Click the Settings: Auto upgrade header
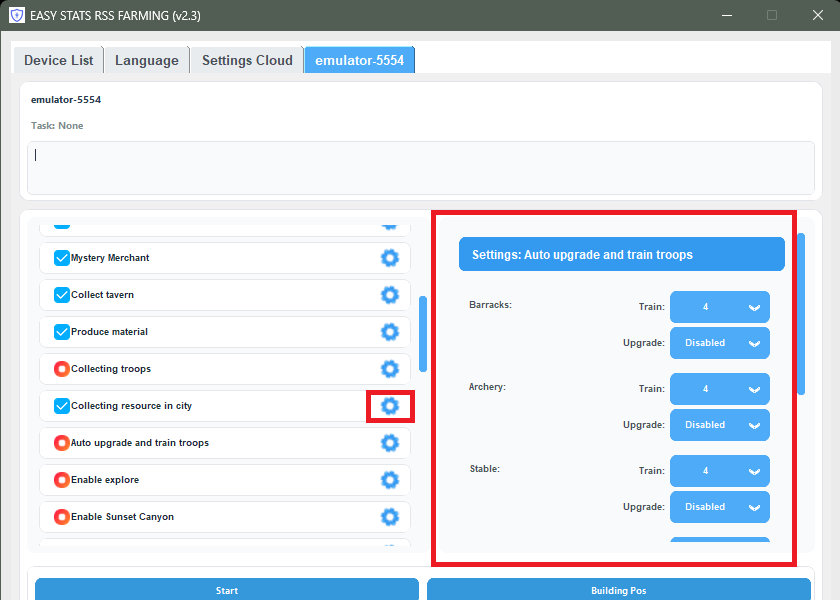The height and width of the screenshot is (600, 840). (x=621, y=254)
